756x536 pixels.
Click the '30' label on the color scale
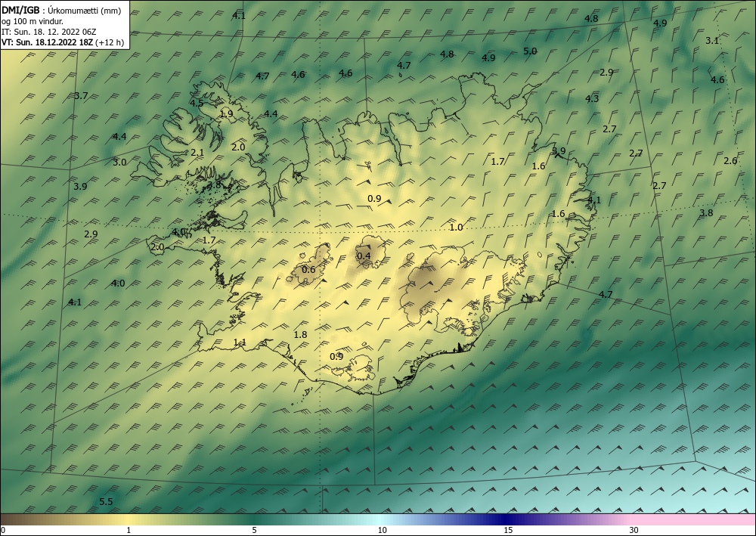coord(634,530)
